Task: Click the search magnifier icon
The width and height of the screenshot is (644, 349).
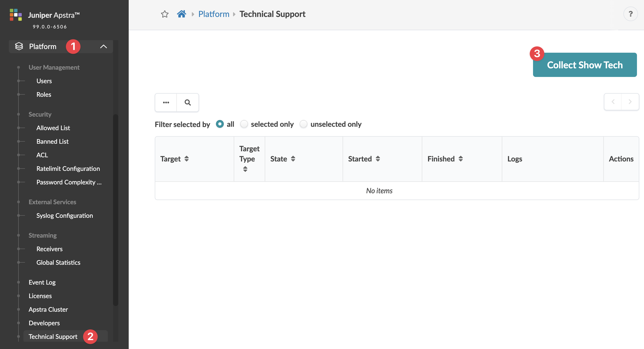Action: click(188, 103)
